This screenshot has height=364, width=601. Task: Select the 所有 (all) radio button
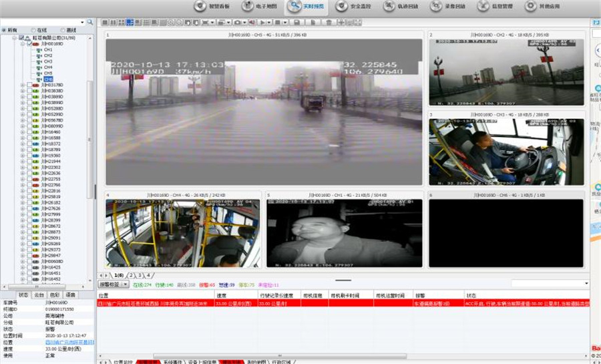coord(3,31)
